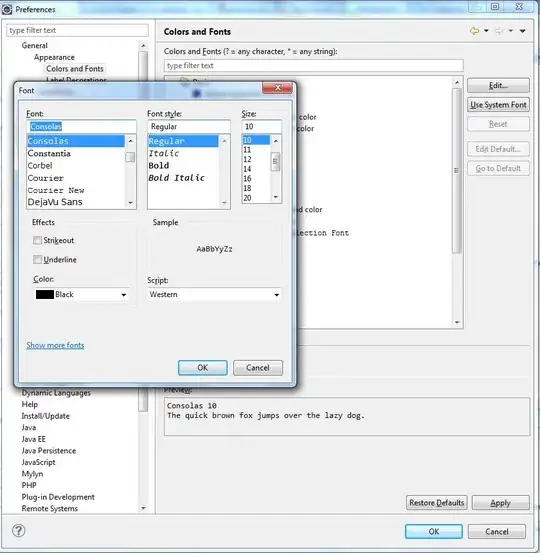Click the Apply button
The image size is (540, 553).
click(x=500, y=503)
